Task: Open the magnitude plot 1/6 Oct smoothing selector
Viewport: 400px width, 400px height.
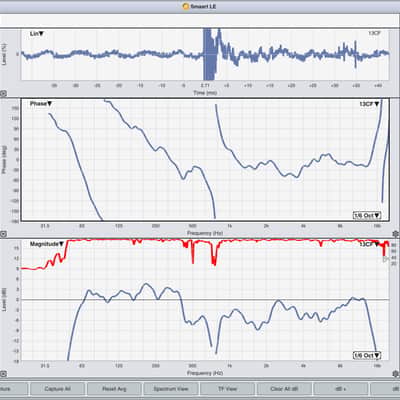Action: [x=367, y=355]
